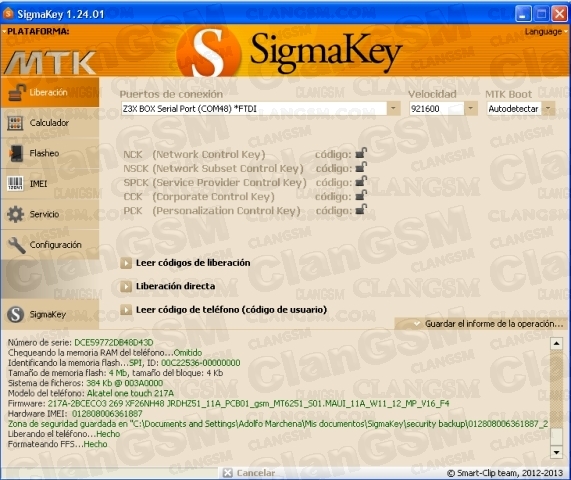Open the Liberación padlock section
571x480 pixels.
[50, 92]
